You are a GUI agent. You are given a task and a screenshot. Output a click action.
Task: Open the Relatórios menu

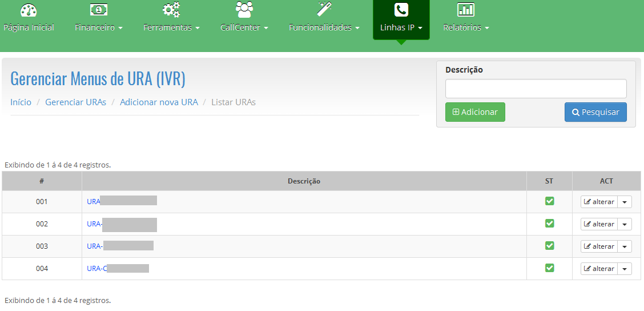click(x=466, y=27)
